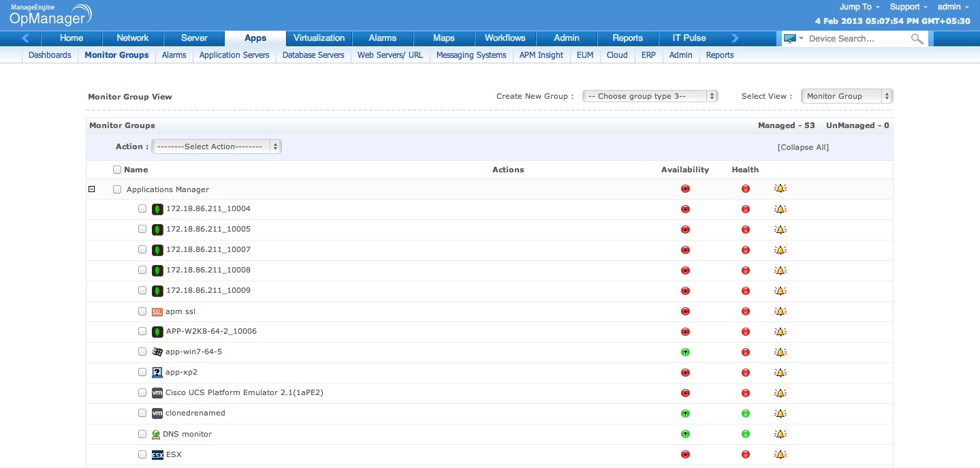Open the Cloud submenu link

click(x=617, y=55)
